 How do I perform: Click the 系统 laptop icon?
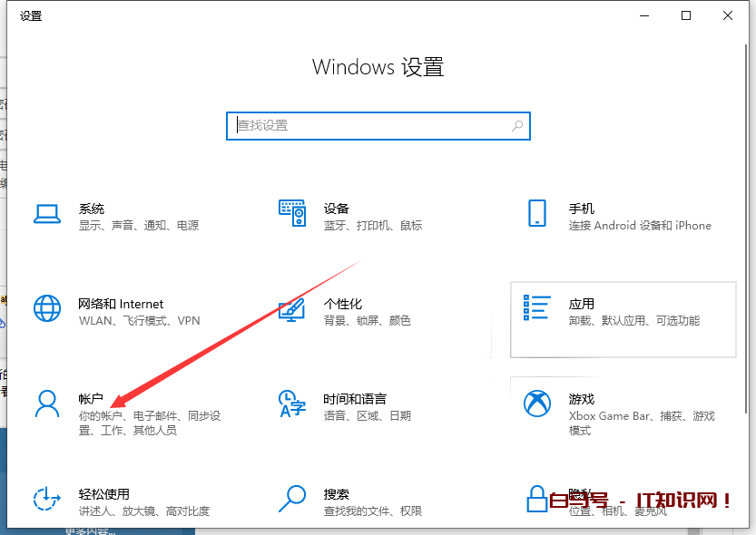coord(46,213)
